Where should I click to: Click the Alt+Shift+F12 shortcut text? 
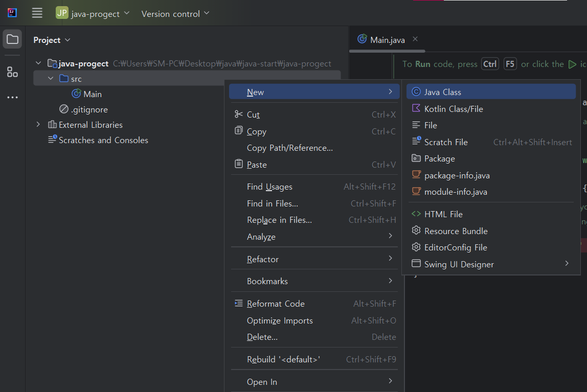pyautogui.click(x=370, y=187)
